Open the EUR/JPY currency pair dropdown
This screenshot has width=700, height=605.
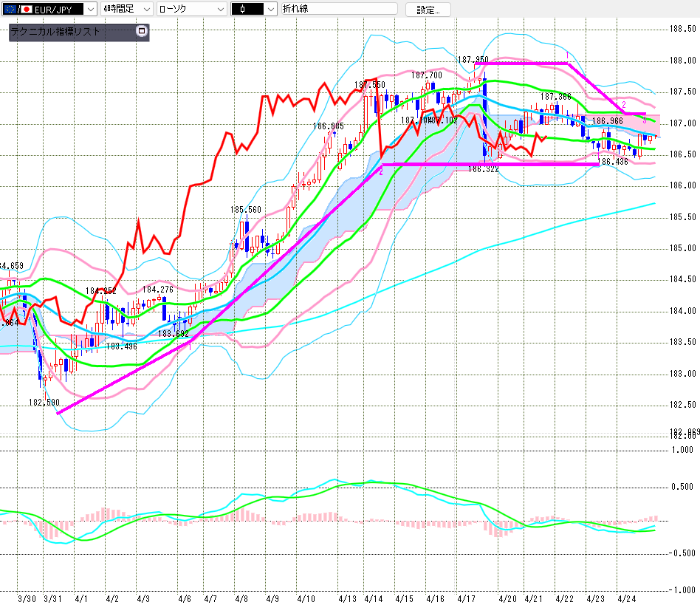click(89, 10)
